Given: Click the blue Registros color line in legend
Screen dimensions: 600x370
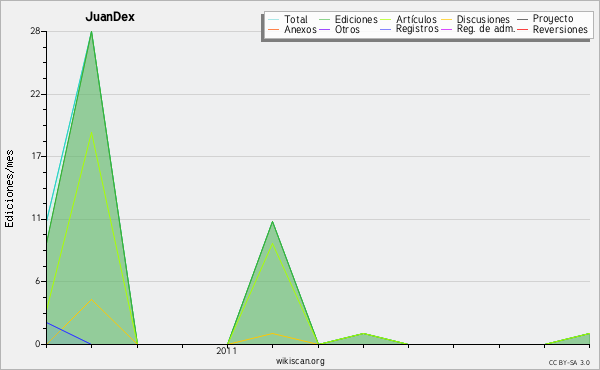Looking at the screenshot, I should click(386, 29).
